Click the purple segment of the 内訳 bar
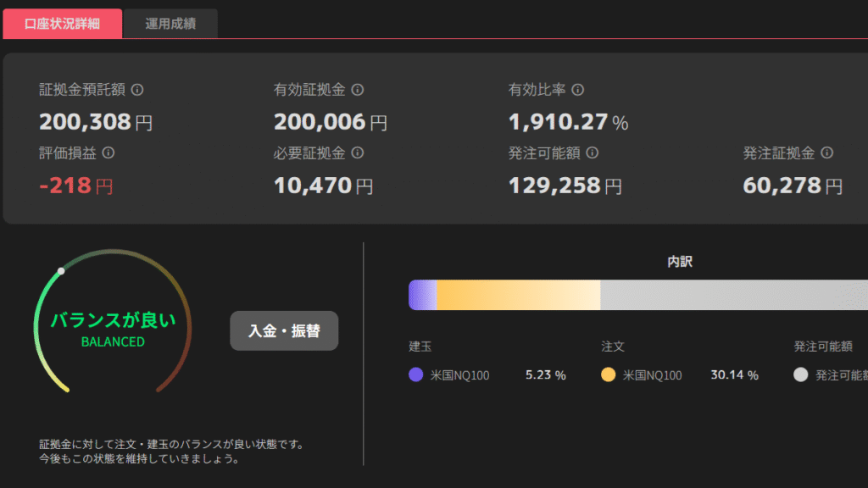This screenshot has height=488, width=868. pyautogui.click(x=423, y=295)
